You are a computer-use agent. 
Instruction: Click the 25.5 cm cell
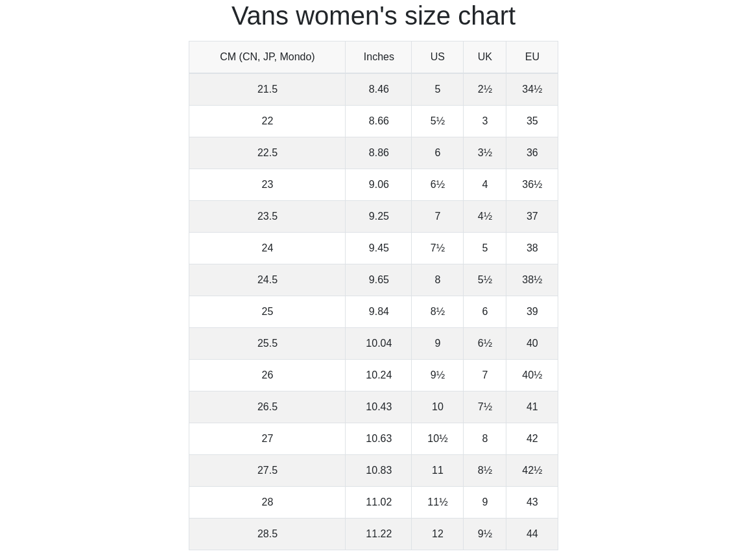267,344
